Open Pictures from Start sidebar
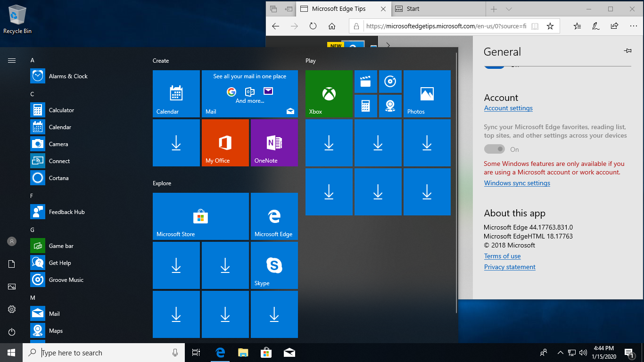644x362 pixels. [12, 287]
